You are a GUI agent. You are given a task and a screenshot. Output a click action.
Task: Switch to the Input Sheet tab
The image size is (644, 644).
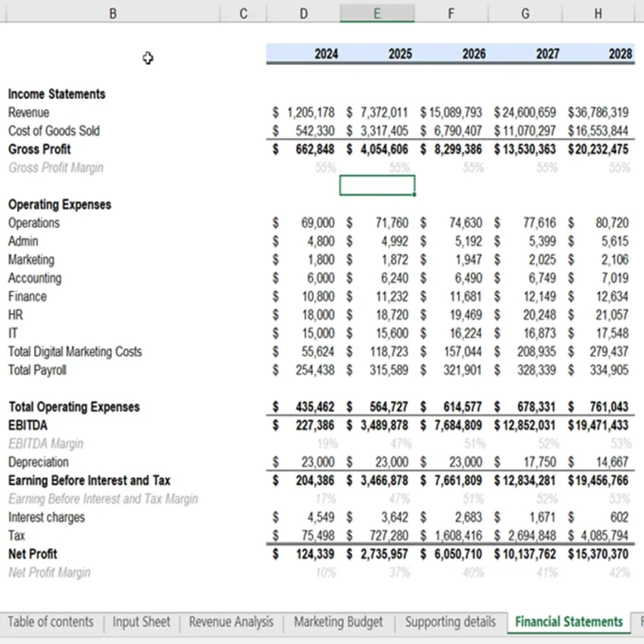click(x=141, y=621)
